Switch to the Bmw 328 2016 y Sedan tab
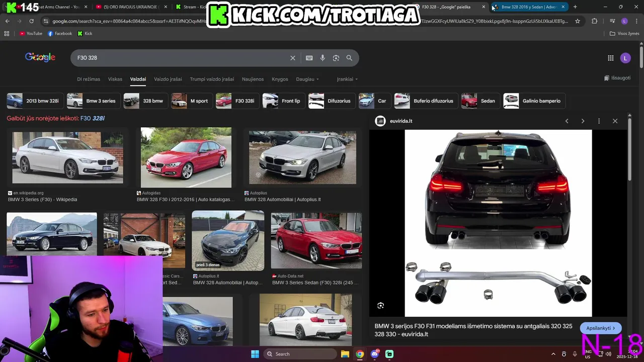 tap(528, 7)
